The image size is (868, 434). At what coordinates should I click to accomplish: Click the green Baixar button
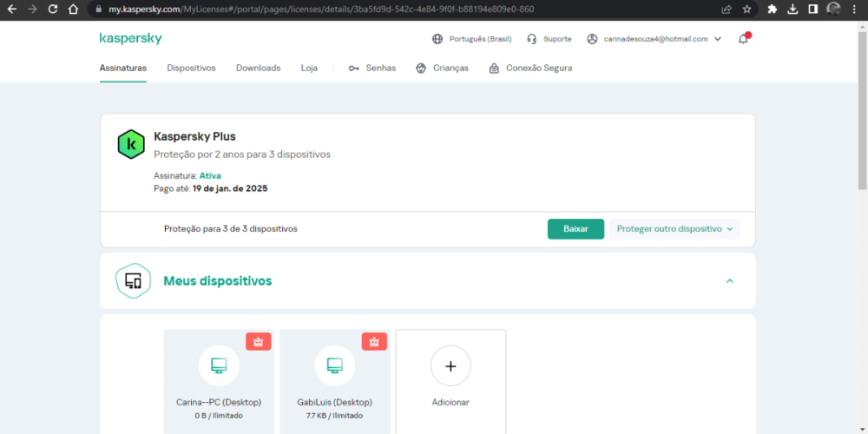tap(575, 228)
